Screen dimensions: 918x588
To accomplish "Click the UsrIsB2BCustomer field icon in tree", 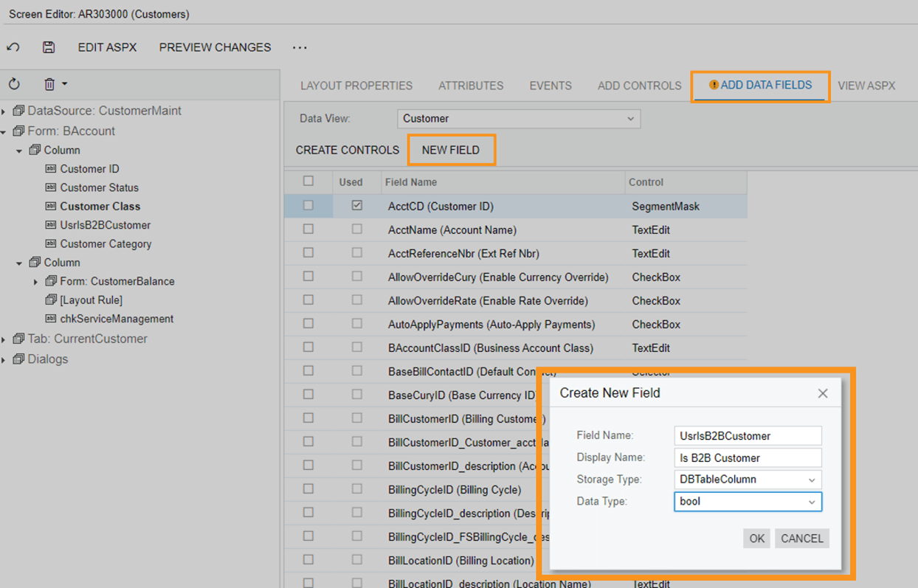I will pyautogui.click(x=51, y=225).
